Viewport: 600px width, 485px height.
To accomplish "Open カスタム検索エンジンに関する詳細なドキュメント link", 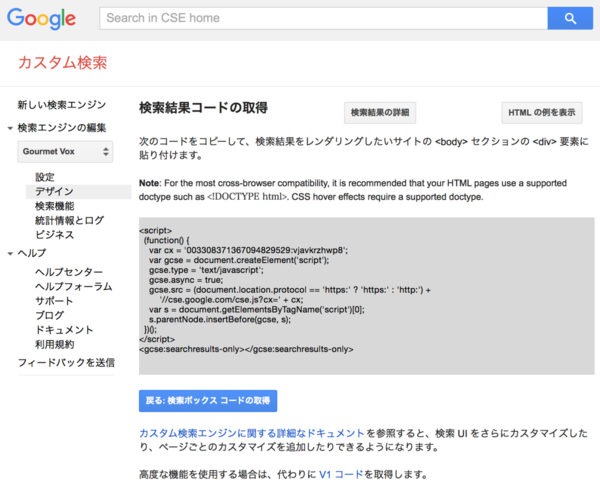I will tap(251, 433).
